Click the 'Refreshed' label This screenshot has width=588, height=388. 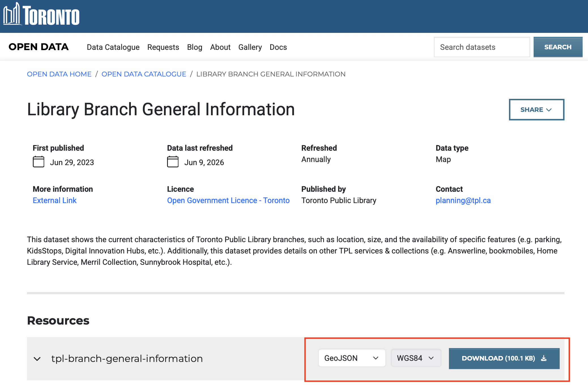(x=319, y=148)
